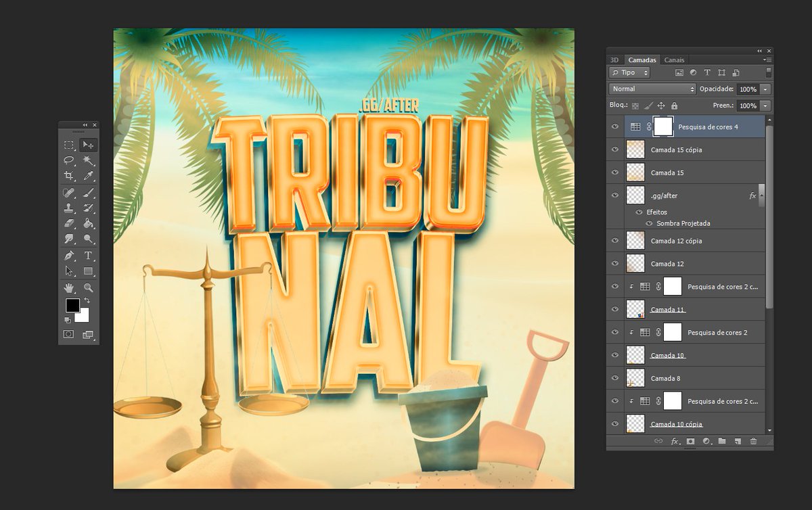
Task: Select the Dodge tool
Action: [x=88, y=239]
